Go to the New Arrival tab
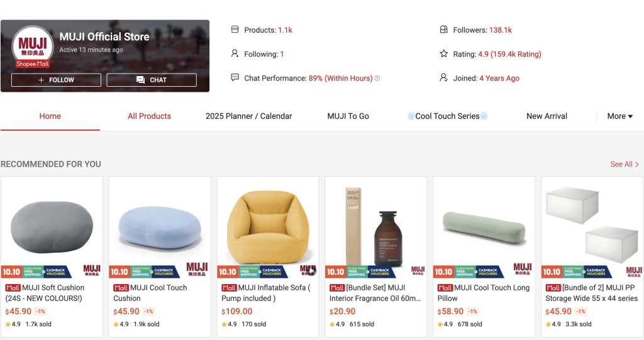Screen dimensions: 644x340 tap(547, 116)
